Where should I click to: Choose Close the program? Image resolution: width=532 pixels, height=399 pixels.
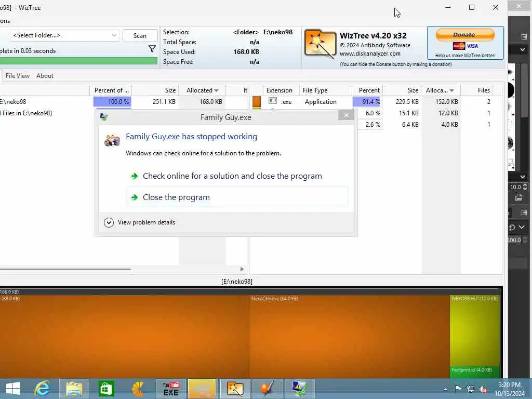click(236, 197)
